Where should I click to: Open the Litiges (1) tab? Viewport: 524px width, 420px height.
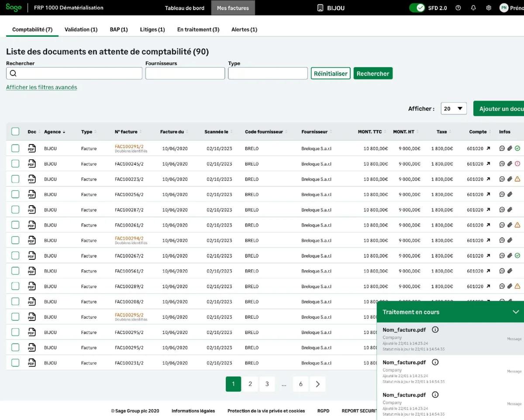(152, 29)
